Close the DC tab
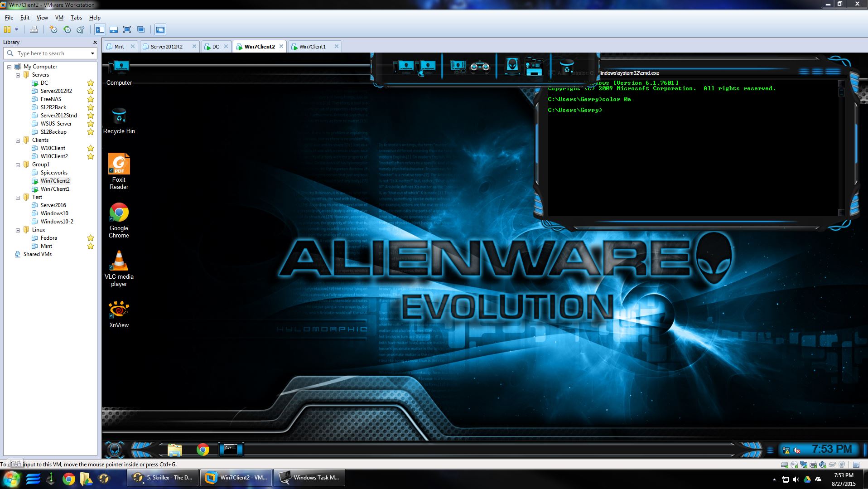Screen dimensions: 868x489 (x=226, y=46)
